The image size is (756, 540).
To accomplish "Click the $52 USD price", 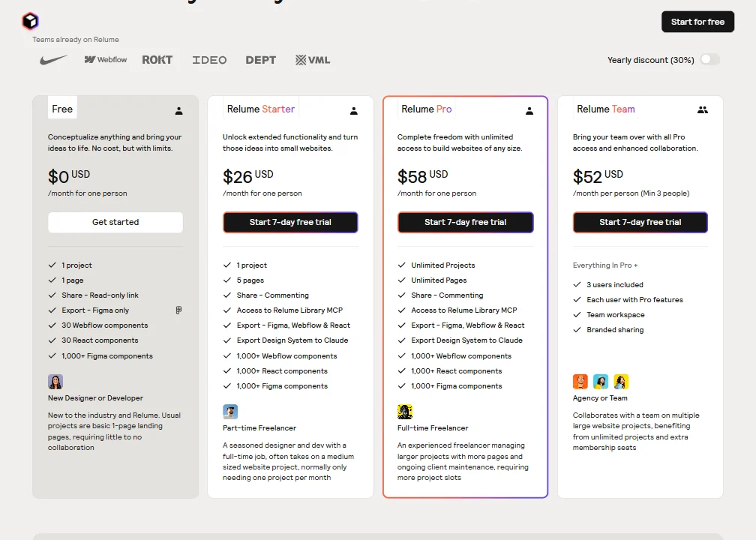I will 598,176.
